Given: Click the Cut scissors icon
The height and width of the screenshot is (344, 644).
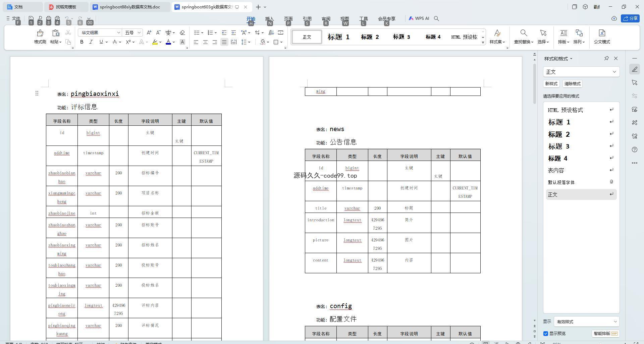Looking at the screenshot, I should click(x=68, y=33).
